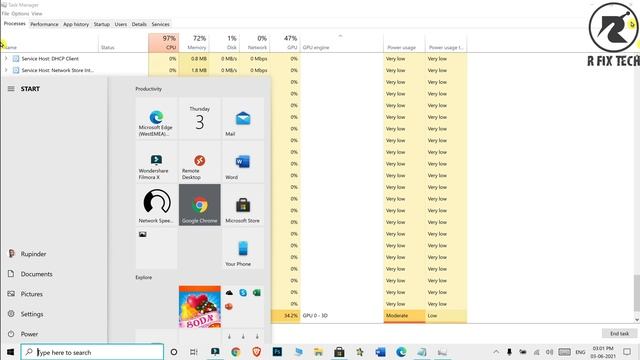
Task: Open the Word tile in Start menu
Action: (x=243, y=162)
